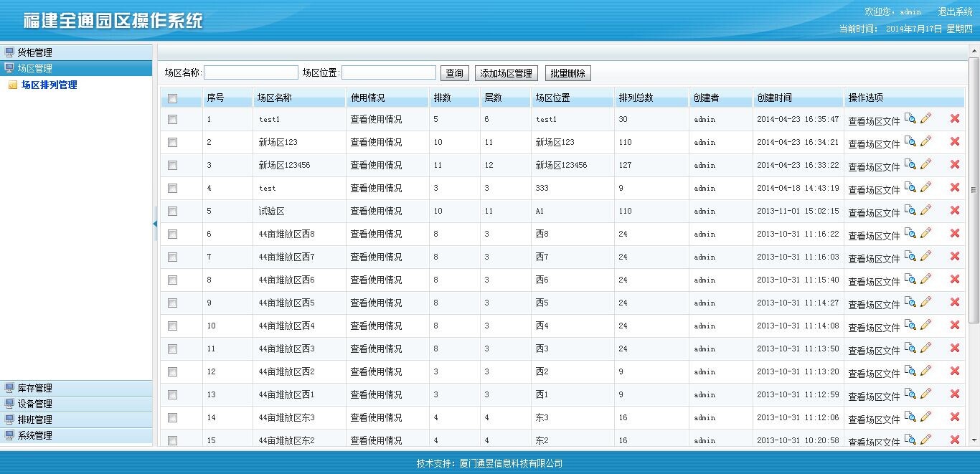
Task: Click the vertical scrollbar thumb of the table
Action: tap(974, 190)
